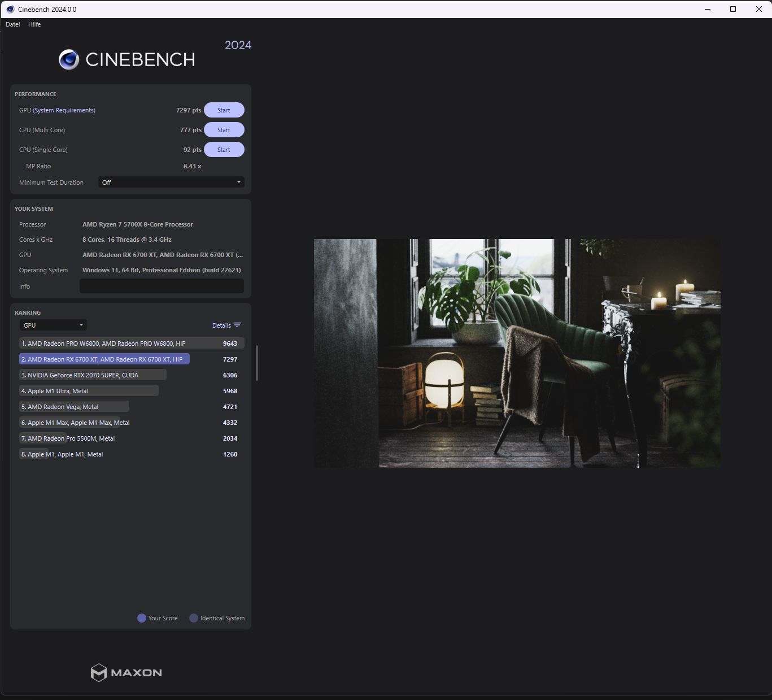Click the GPU value in Your System

pos(163,255)
